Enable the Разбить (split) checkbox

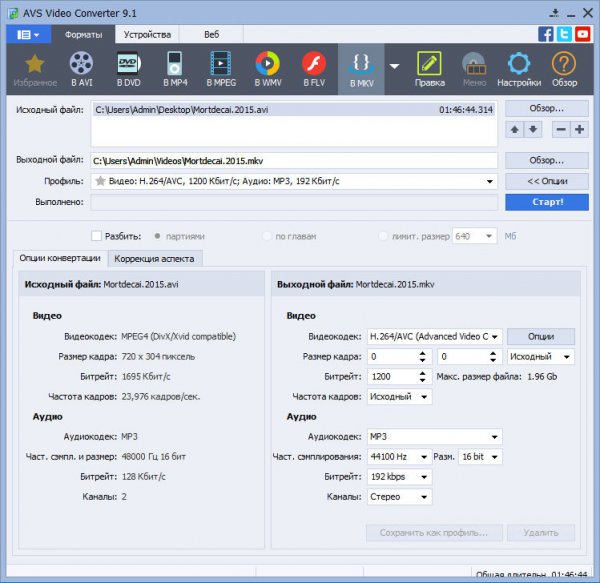(96, 236)
